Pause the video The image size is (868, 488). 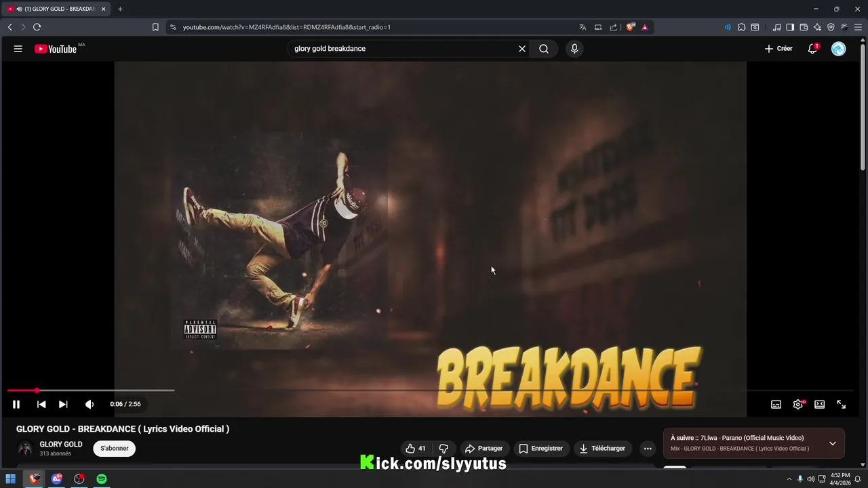point(16,404)
